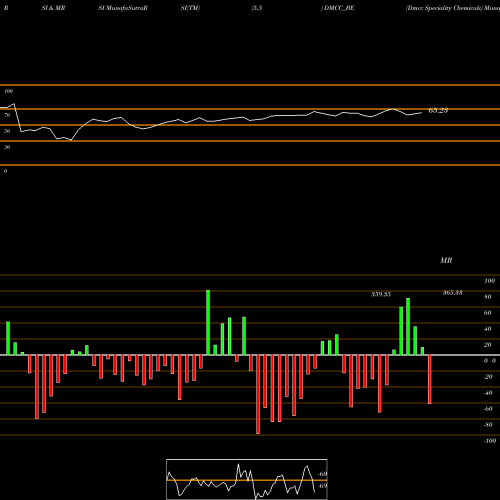Click the 'MR' panel title label
Image resolution: width=500 pixels, height=500 pixels.
(446, 260)
